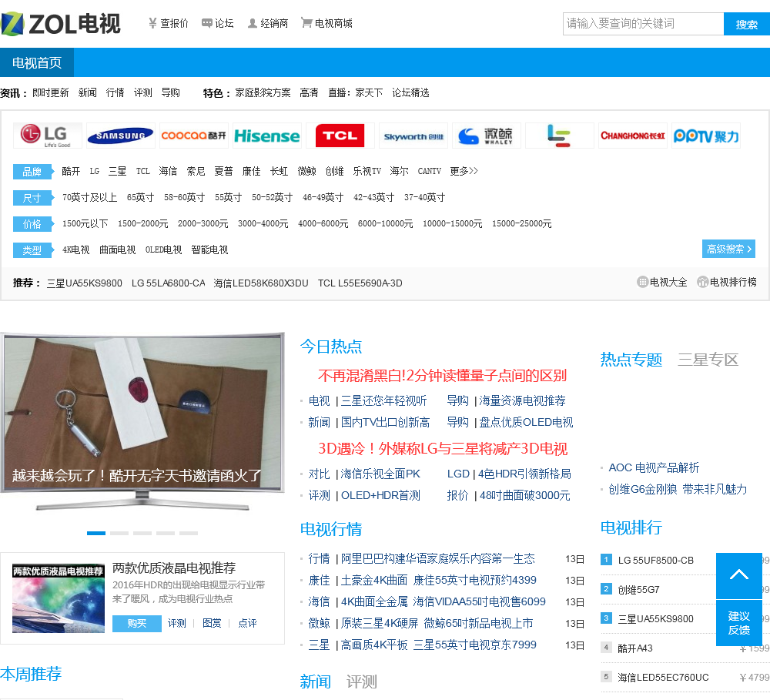Switch to 三星专区 tab
Screen dimensions: 770x700
tap(708, 360)
